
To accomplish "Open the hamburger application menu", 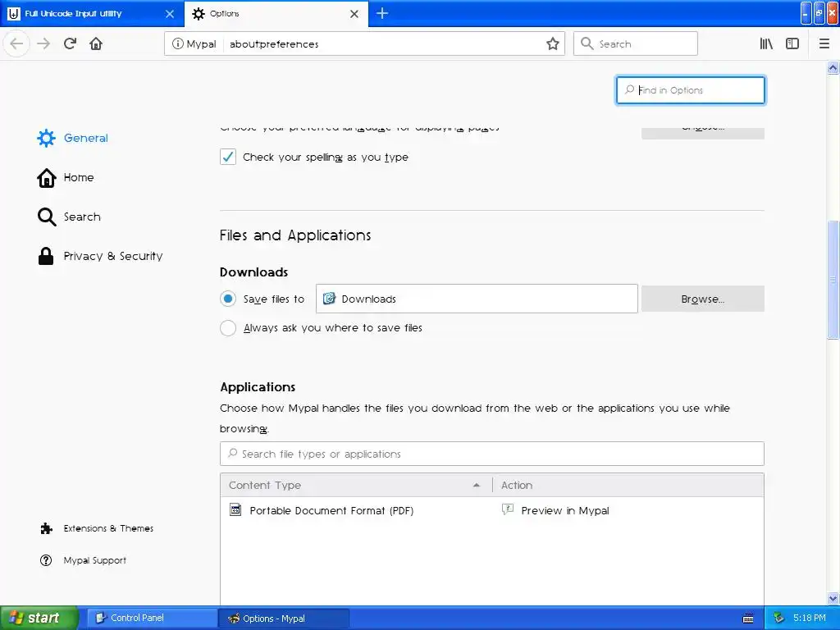I will 824,44.
